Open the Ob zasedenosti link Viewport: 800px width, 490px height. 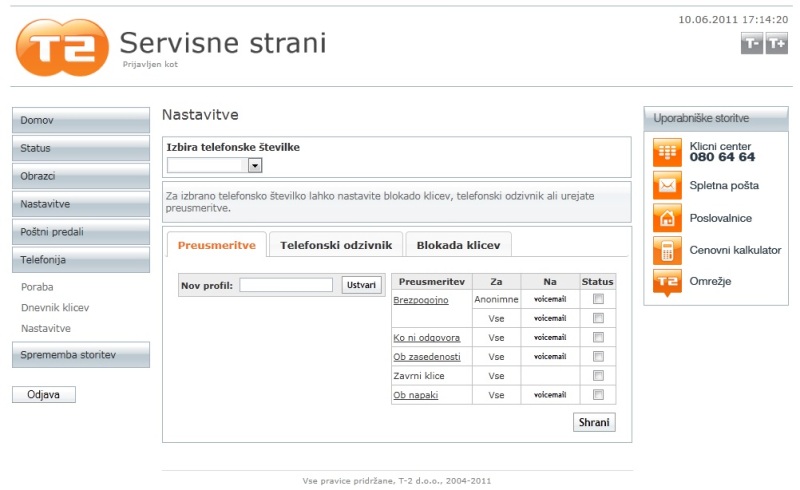point(427,357)
